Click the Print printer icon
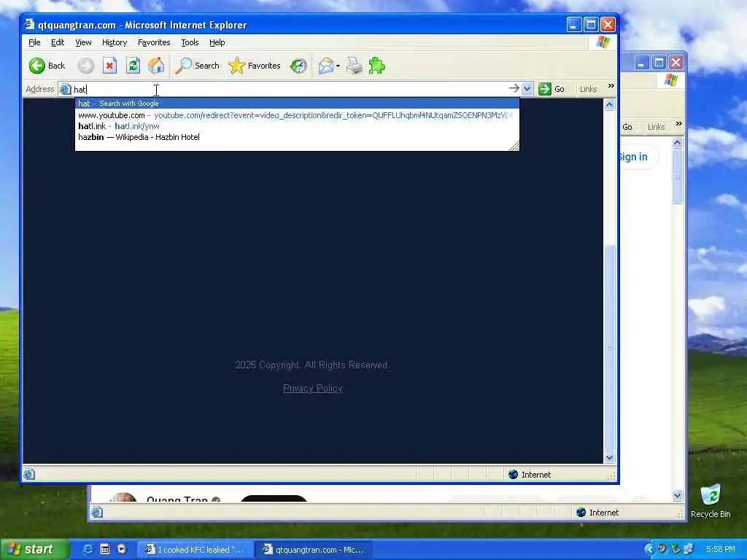 click(354, 66)
